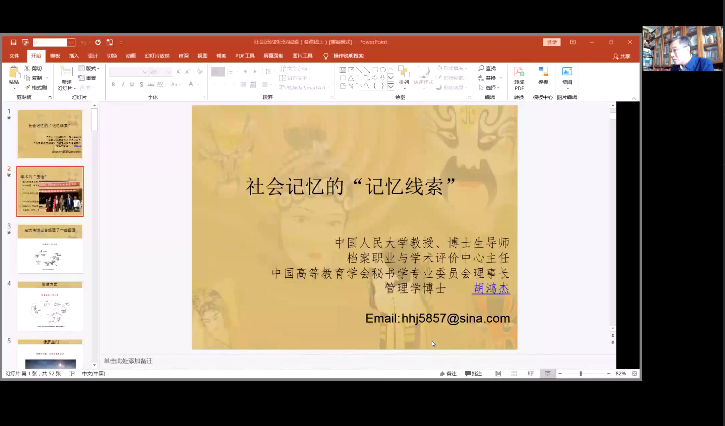This screenshot has height=426, width=725.
Task: Save the presentation from quick access toolbar
Action: [x=13, y=42]
